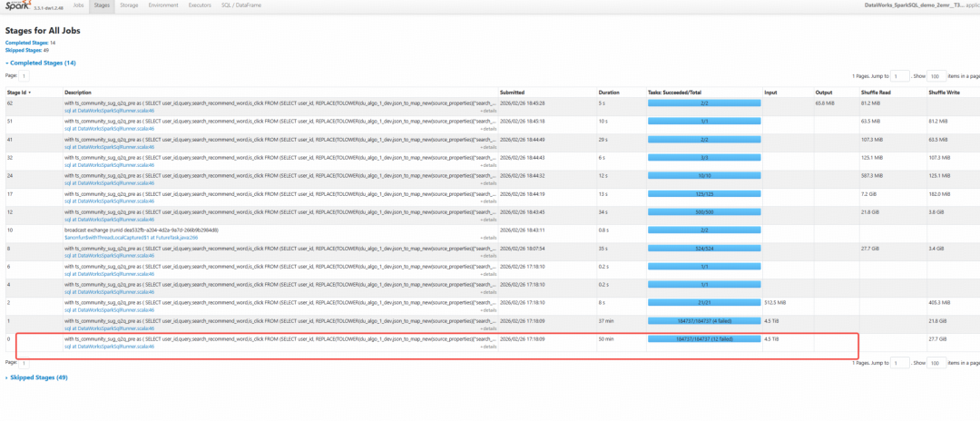Expand +details for stage 24
Image resolution: width=980 pixels, height=421 pixels.
click(489, 183)
